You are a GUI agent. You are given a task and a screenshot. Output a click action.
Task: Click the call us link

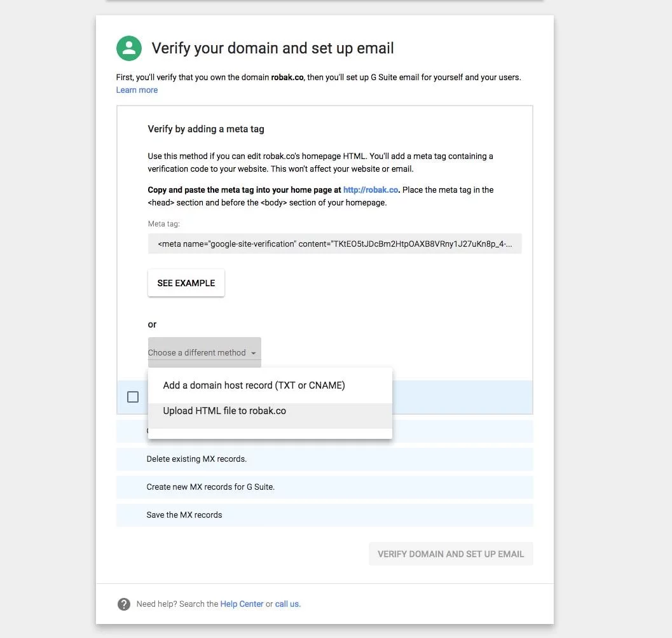tap(287, 604)
